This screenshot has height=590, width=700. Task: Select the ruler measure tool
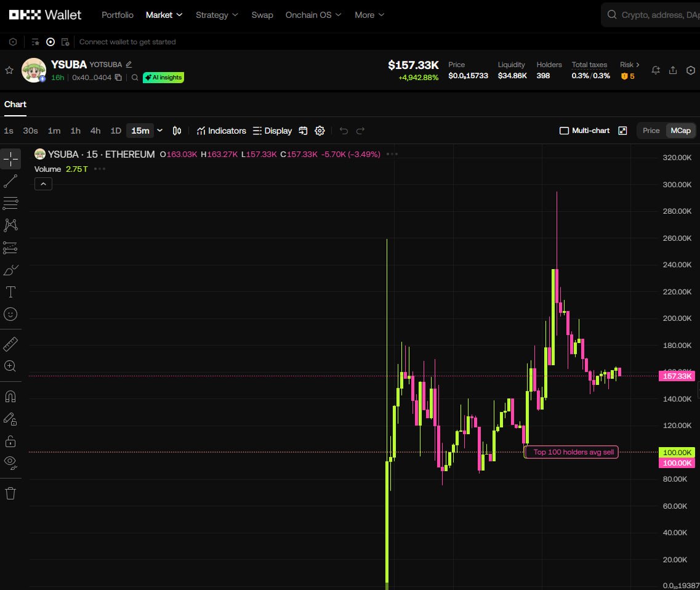(x=10, y=344)
